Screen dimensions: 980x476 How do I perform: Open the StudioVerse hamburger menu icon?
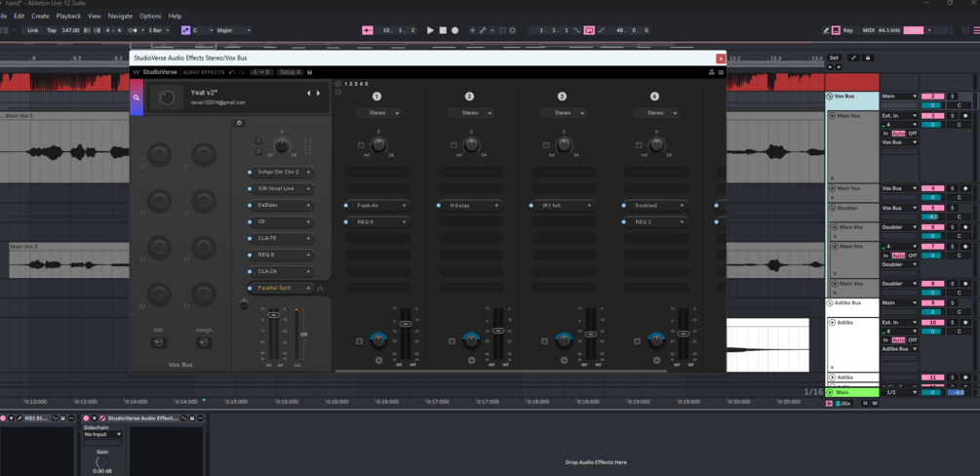721,72
